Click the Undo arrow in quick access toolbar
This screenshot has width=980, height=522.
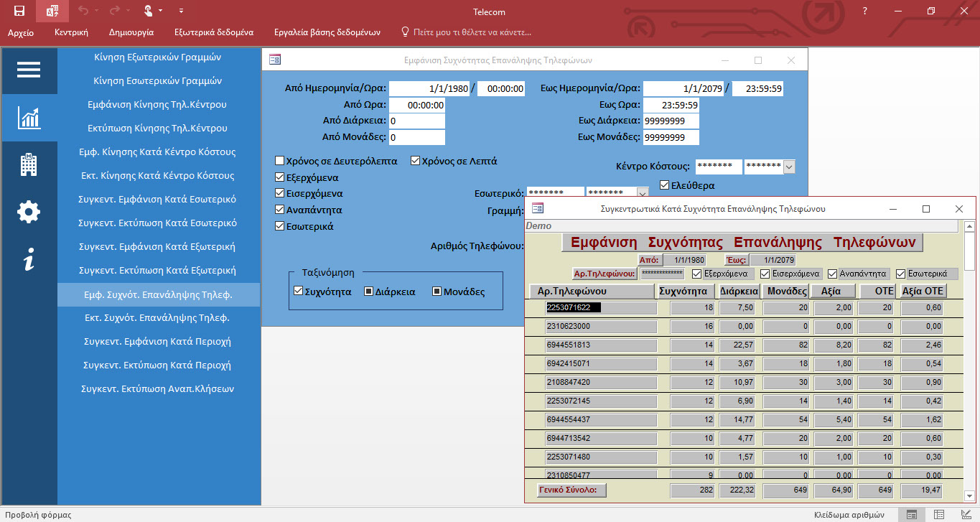pos(83,11)
